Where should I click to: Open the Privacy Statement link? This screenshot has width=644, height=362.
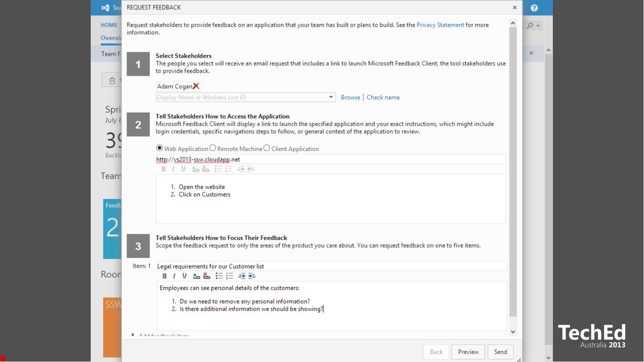(x=440, y=25)
